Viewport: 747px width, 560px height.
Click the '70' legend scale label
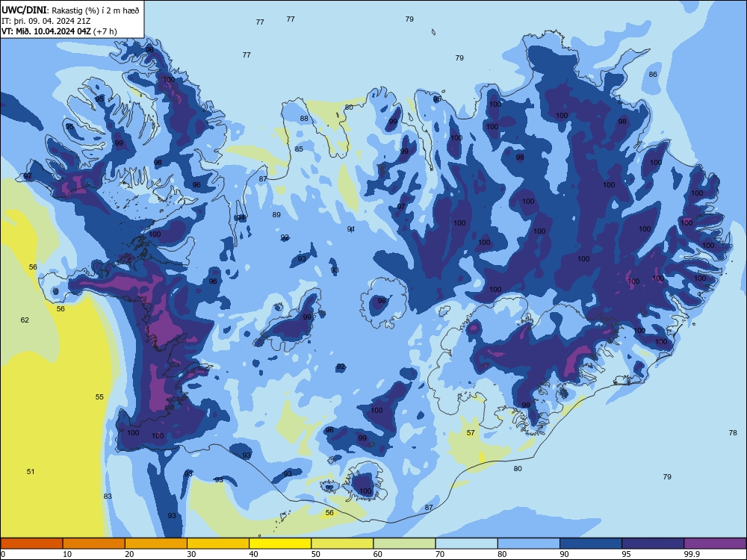tap(440, 554)
